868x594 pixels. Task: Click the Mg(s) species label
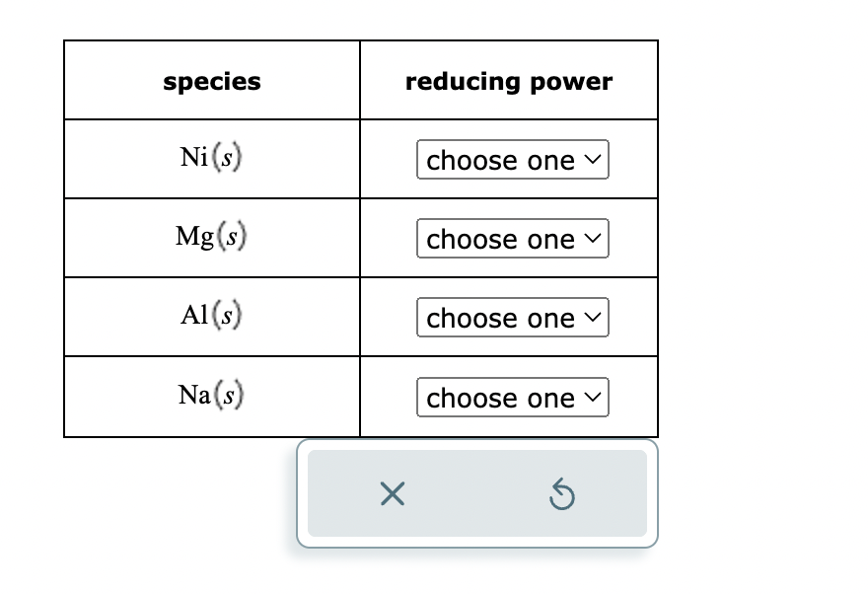coord(211,237)
